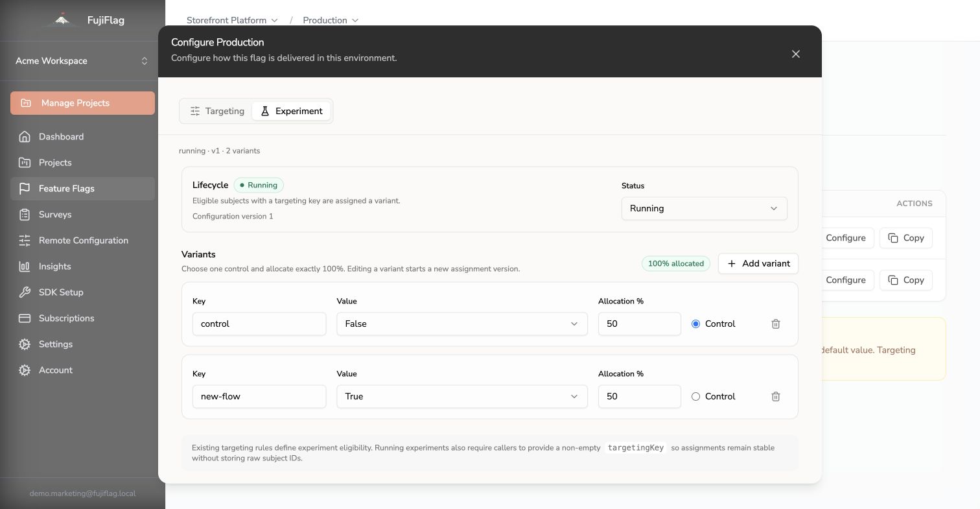Click the Account gear icon
Viewport: 980px width, 509px height.
click(25, 370)
